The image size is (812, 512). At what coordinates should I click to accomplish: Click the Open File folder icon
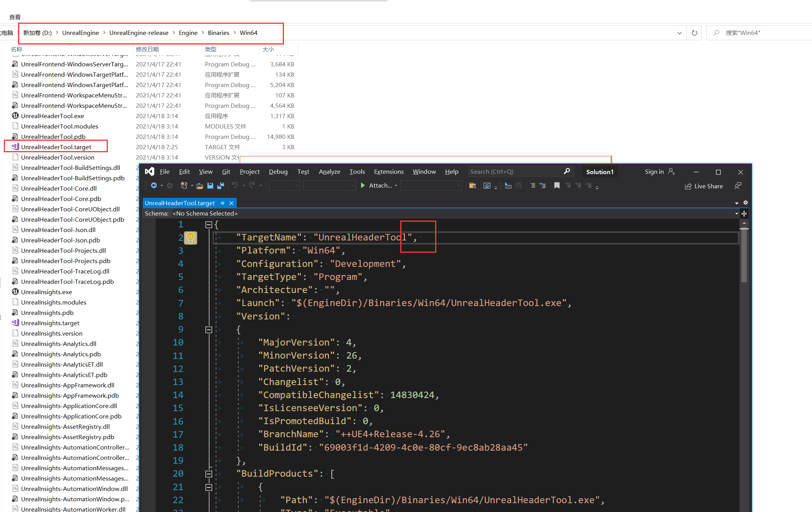pos(200,186)
